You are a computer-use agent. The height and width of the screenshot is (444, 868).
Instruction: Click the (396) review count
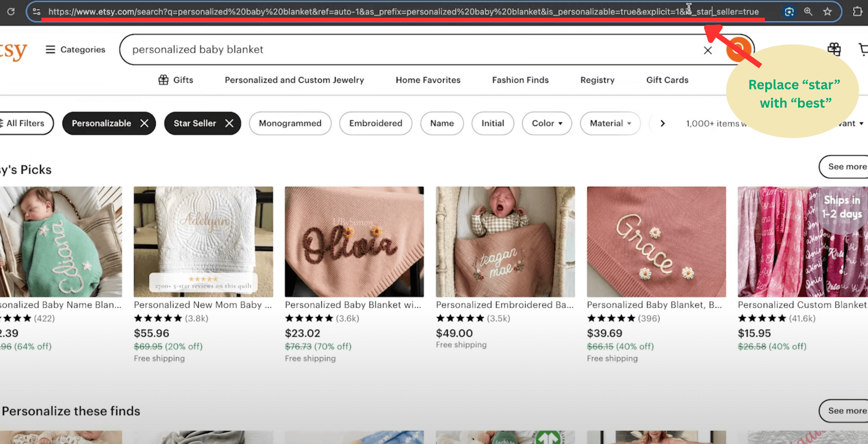point(649,319)
